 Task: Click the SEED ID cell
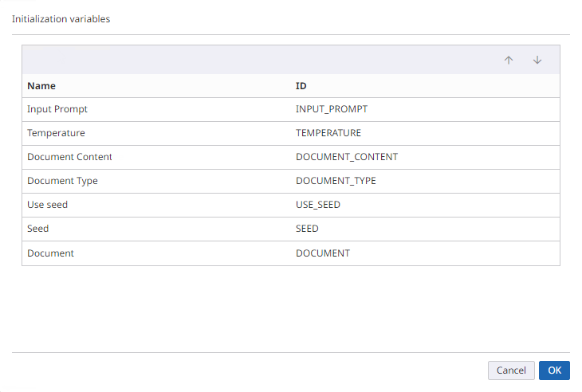point(307,229)
